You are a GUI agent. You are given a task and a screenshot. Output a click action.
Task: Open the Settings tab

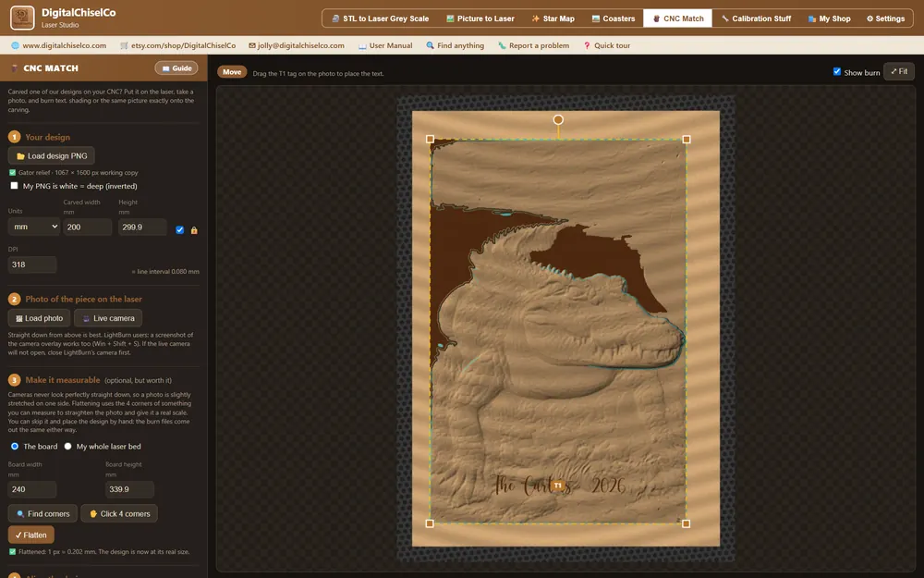[885, 18]
